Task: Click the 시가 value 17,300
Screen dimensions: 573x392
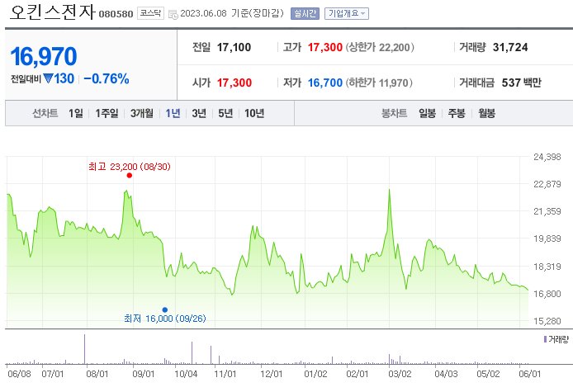Action: pyautogui.click(x=234, y=83)
